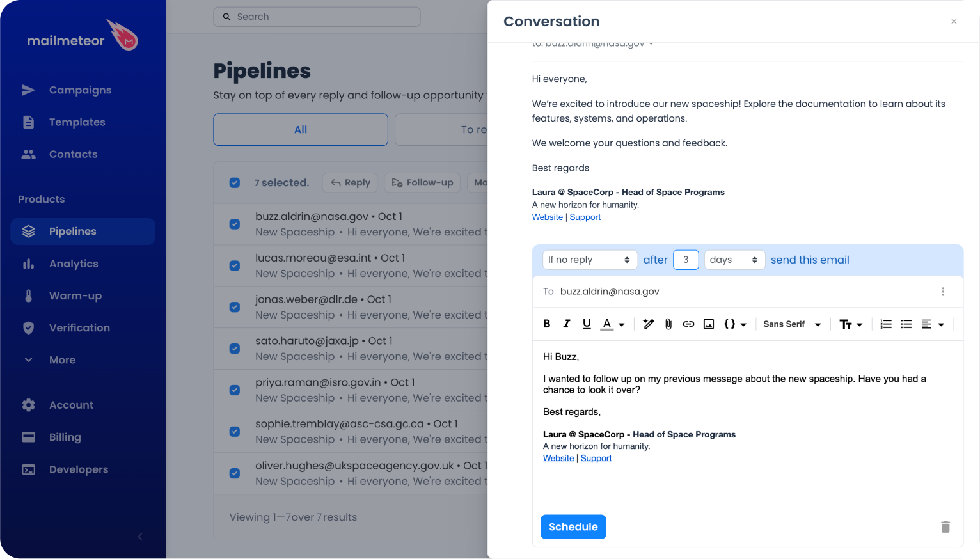The width and height of the screenshot is (980, 559).
Task: Open Website link in follow-up editor signature
Action: point(558,459)
